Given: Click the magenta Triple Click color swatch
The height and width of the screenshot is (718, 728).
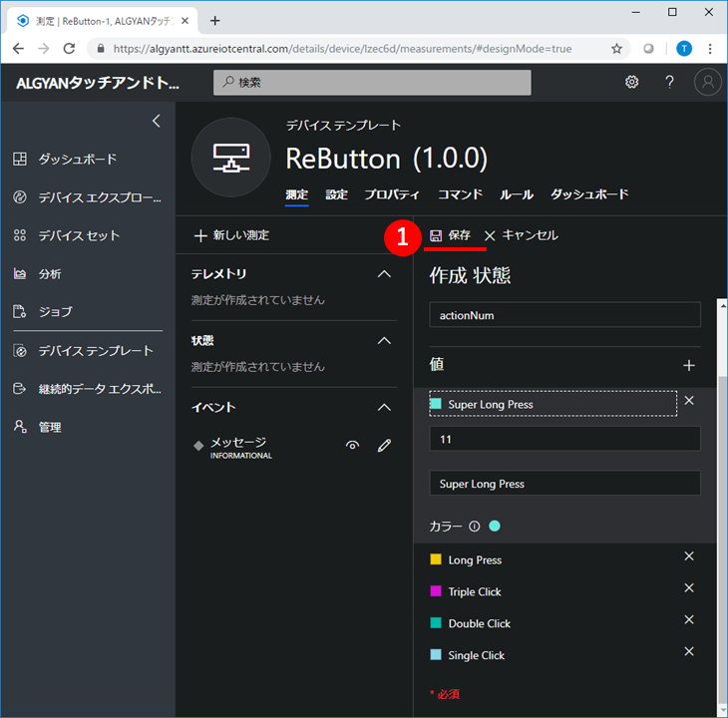Looking at the screenshot, I should tap(436, 591).
